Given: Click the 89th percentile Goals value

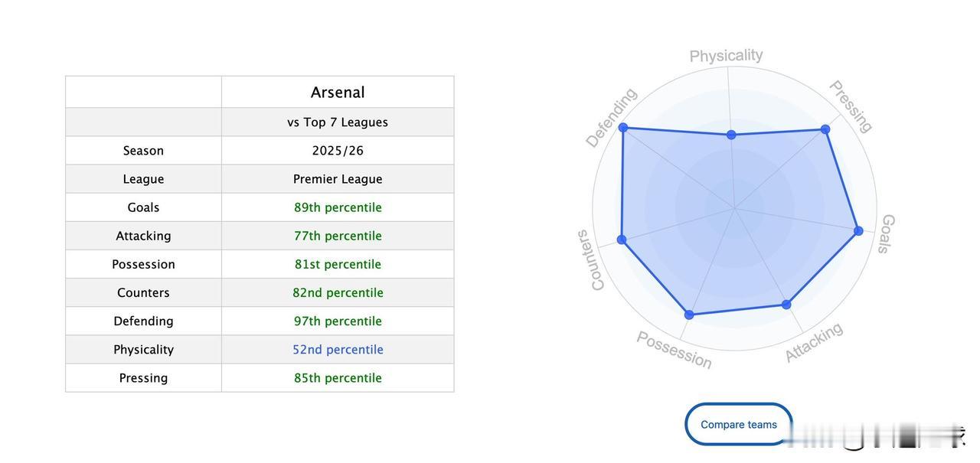Looking at the screenshot, I should click(338, 207).
